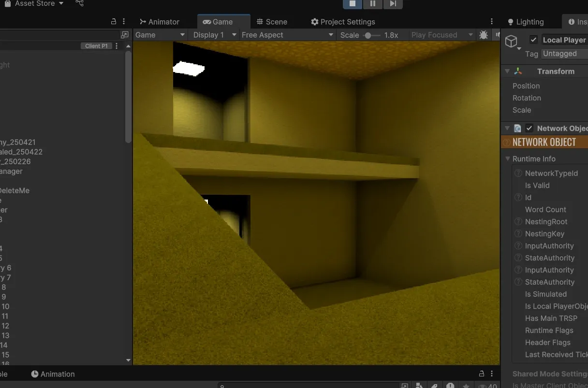Click the Has Main TRSP label
Image resolution: width=588 pixels, height=388 pixels.
pyautogui.click(x=551, y=318)
